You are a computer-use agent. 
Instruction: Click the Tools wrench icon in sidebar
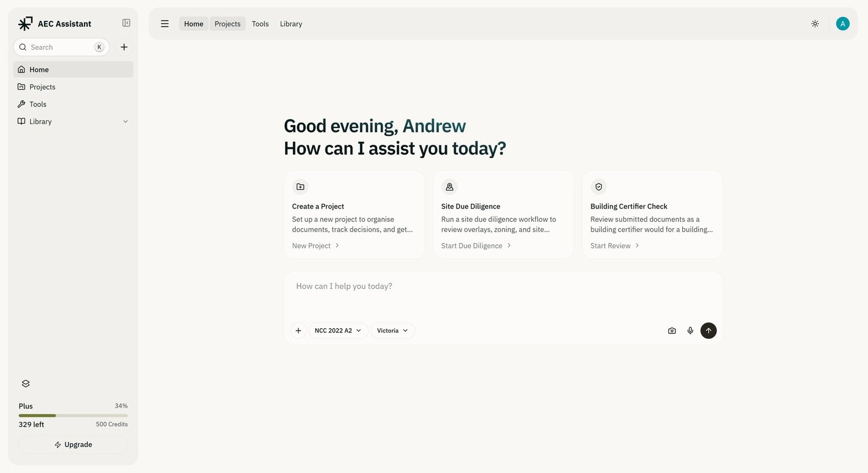click(x=21, y=104)
